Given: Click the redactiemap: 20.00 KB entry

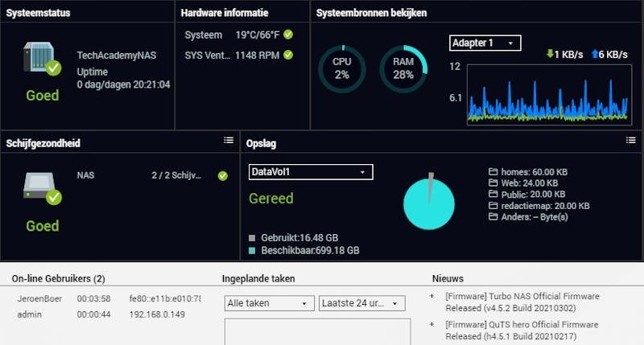Looking at the screenshot, I should click(546, 206).
